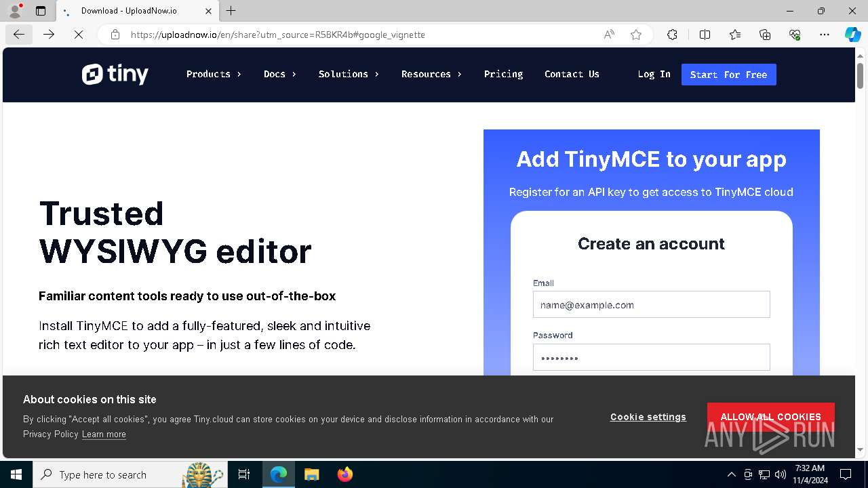
Task: Click the browser forward arrow
Action: [x=49, y=35]
